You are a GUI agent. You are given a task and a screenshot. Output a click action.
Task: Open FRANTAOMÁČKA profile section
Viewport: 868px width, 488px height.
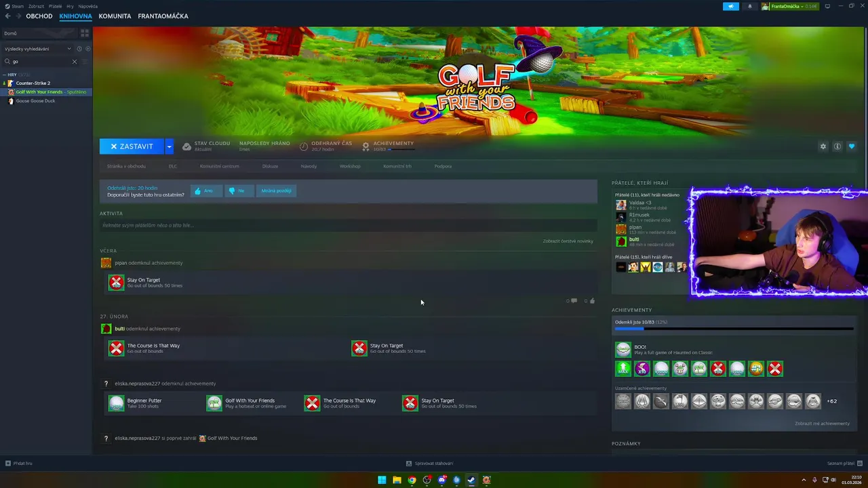[x=163, y=16]
